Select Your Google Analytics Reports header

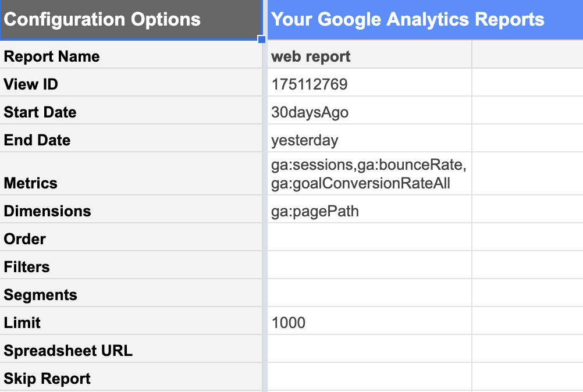tap(425, 19)
